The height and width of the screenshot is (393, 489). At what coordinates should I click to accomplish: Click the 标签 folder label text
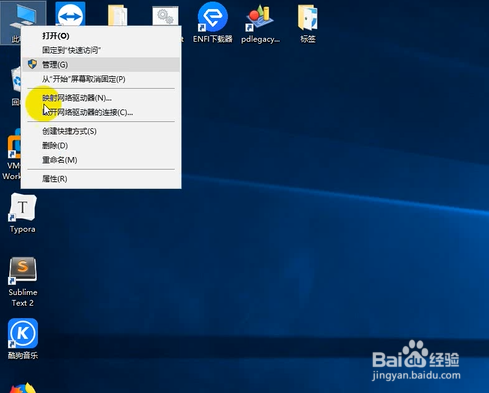click(x=308, y=39)
